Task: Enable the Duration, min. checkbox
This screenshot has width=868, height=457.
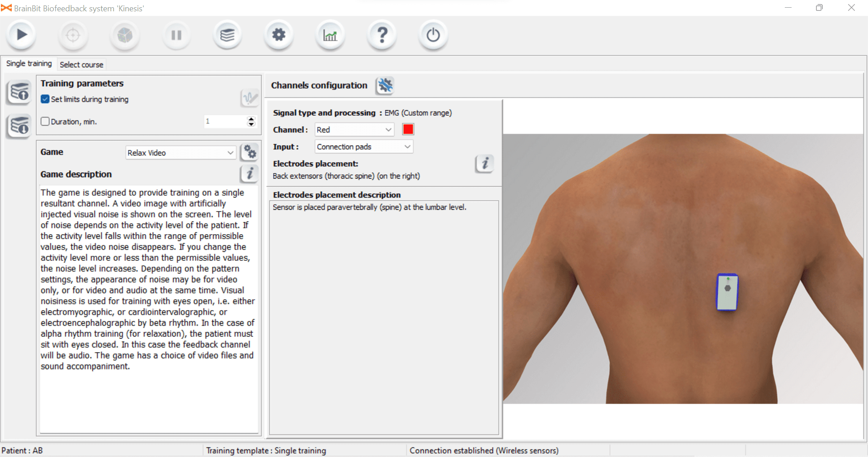Action: click(45, 121)
